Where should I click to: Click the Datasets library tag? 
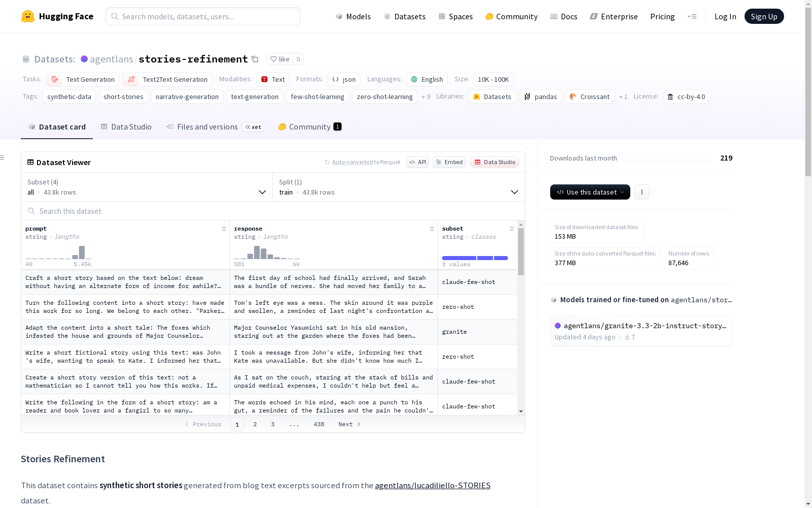pyautogui.click(x=492, y=97)
